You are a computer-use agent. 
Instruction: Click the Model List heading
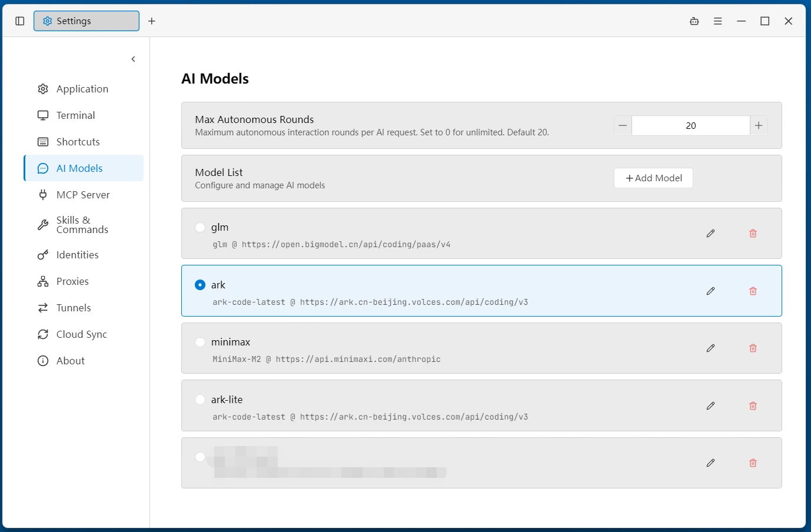click(x=219, y=172)
